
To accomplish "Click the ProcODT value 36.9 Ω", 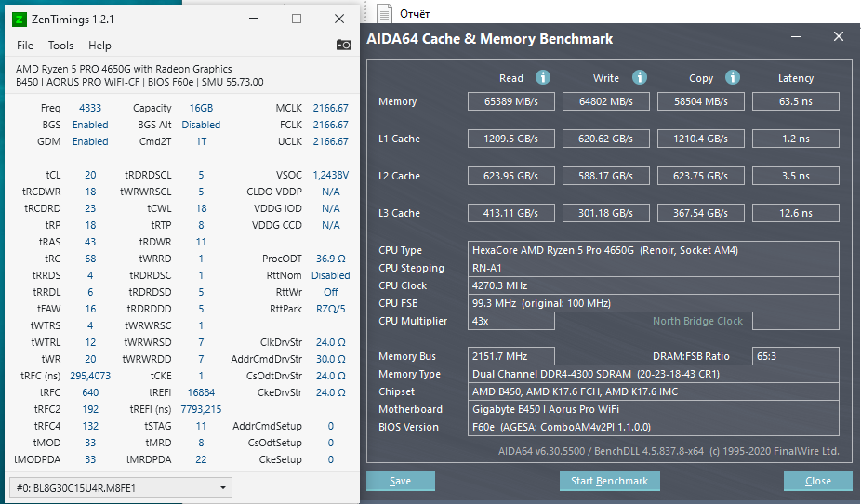I will [331, 259].
